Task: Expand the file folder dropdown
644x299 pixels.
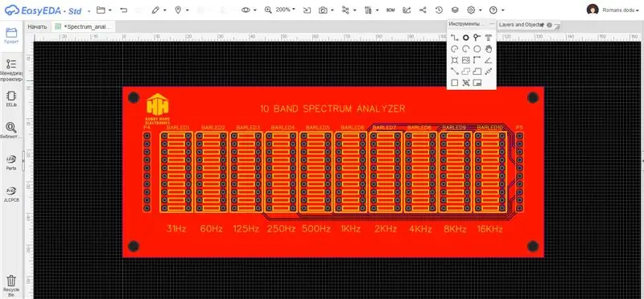Action: pyautogui.click(x=104, y=10)
